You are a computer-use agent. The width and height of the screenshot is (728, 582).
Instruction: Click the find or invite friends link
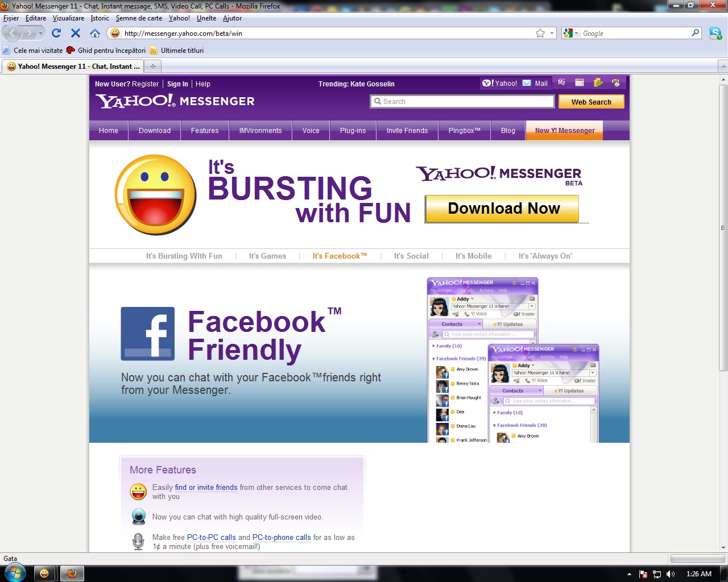[x=206, y=488]
